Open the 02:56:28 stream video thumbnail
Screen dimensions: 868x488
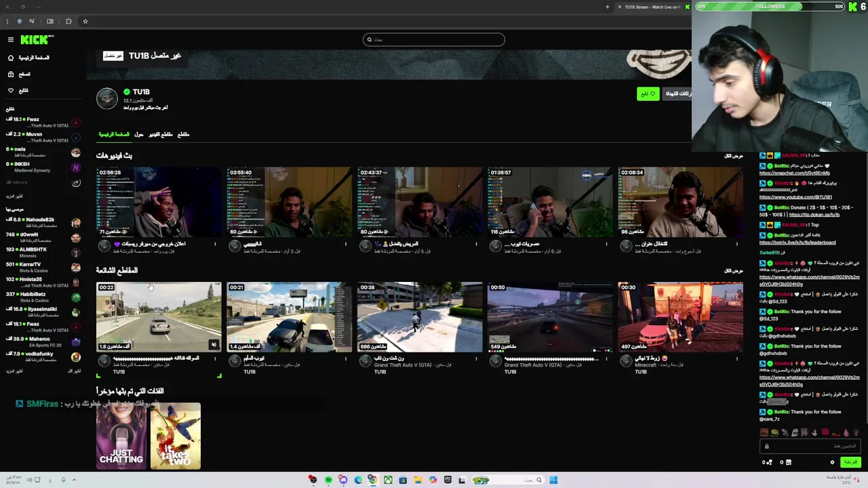[159, 202]
